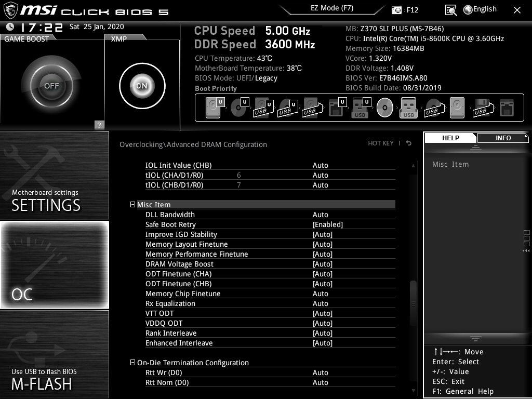Select tIOL (CHA/D1/R0) row
This screenshot has width=532, height=399.
click(x=270, y=175)
